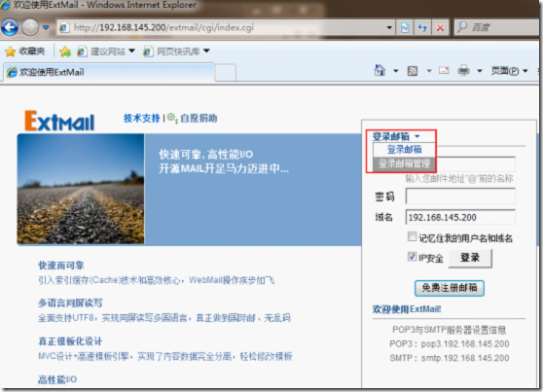Open the 建议网站 favorites item
The image size is (543, 392).
pos(106,52)
